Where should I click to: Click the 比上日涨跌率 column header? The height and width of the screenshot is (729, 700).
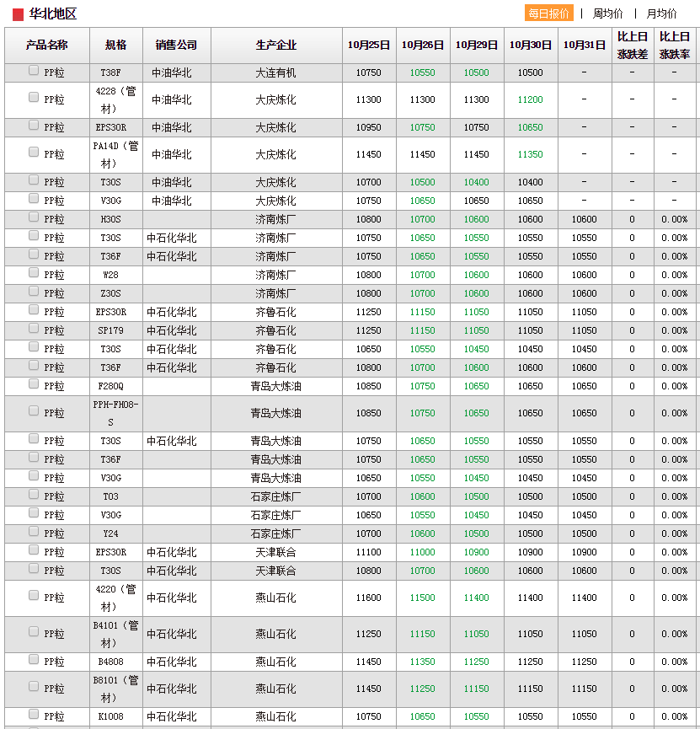pyautogui.click(x=675, y=46)
